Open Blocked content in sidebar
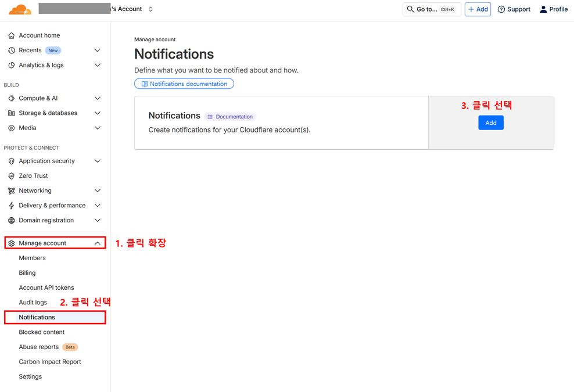574x392 pixels. (x=41, y=332)
